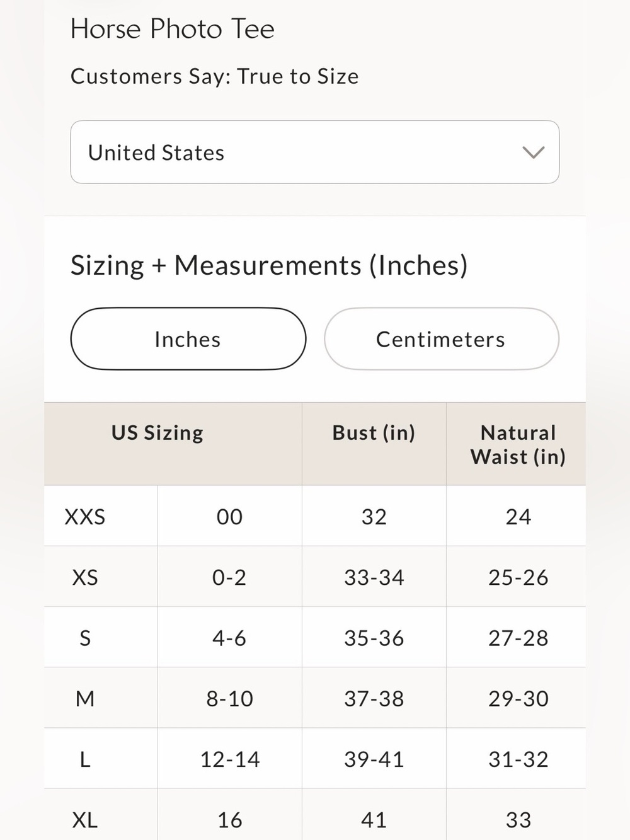Click the dropdown chevron arrow icon
The width and height of the screenshot is (630, 840).
point(533,152)
